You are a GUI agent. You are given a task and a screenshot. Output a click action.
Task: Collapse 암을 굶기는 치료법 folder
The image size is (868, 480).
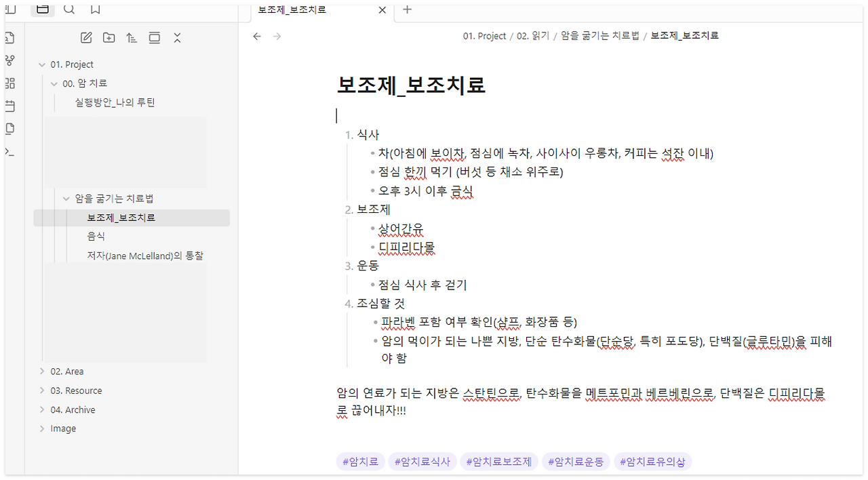point(66,199)
